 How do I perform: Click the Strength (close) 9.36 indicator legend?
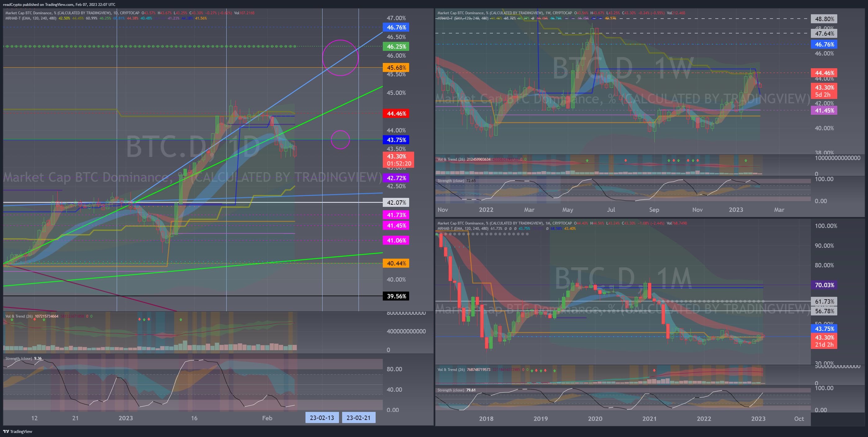24,358
